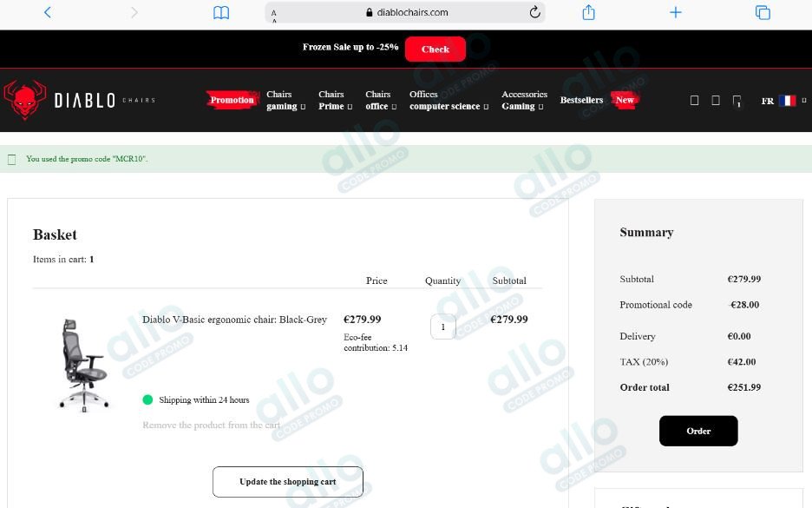
Task: Expand the Chairs gaming menu
Action: pyautogui.click(x=285, y=100)
